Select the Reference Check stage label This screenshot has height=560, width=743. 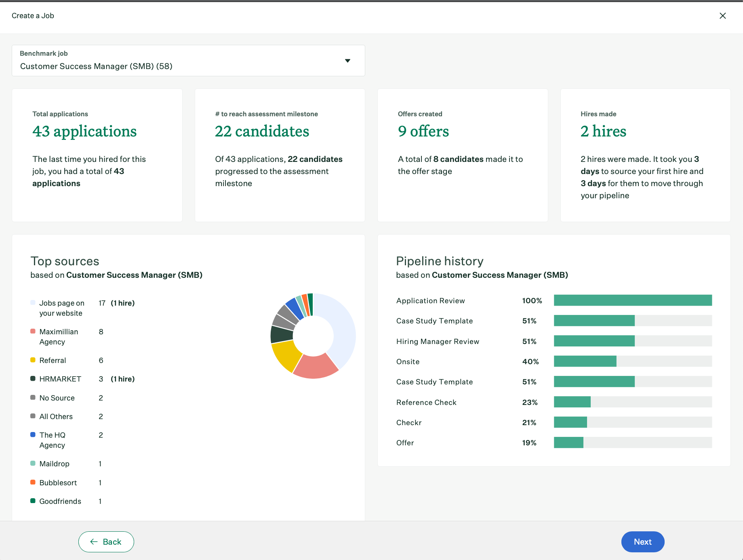(426, 402)
